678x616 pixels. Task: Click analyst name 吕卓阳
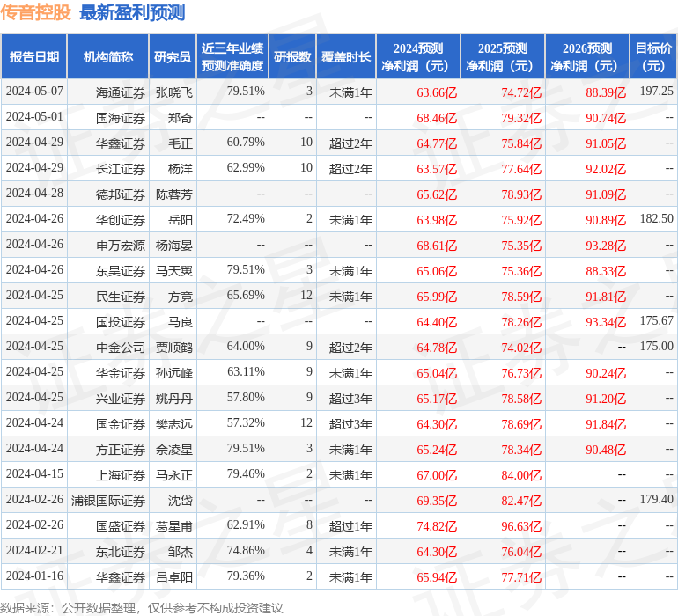click(173, 576)
